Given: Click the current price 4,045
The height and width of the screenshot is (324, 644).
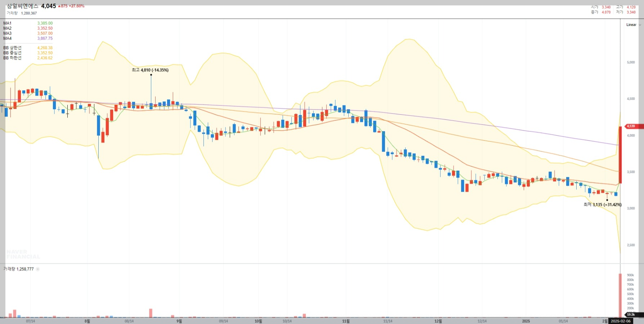Looking at the screenshot, I should point(49,6).
